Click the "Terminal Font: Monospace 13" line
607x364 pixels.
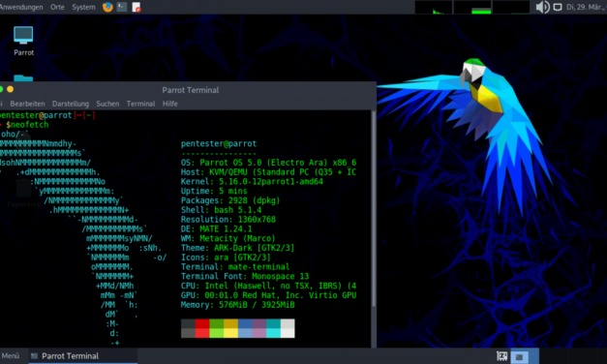245,277
